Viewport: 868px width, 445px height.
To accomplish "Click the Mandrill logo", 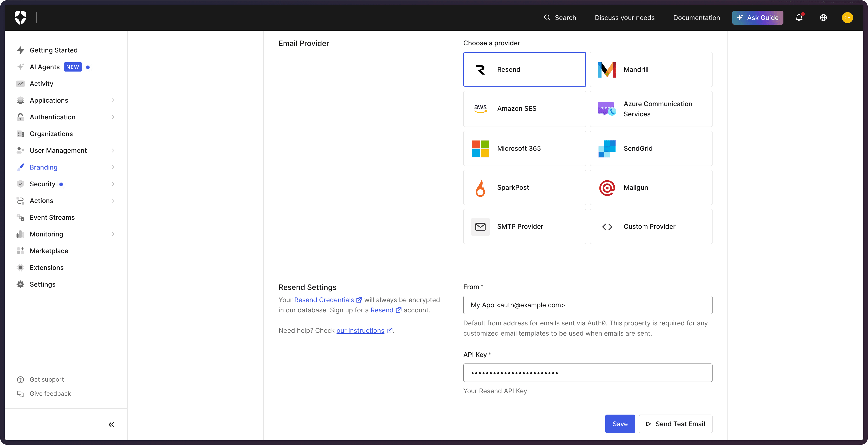I will tap(607, 69).
